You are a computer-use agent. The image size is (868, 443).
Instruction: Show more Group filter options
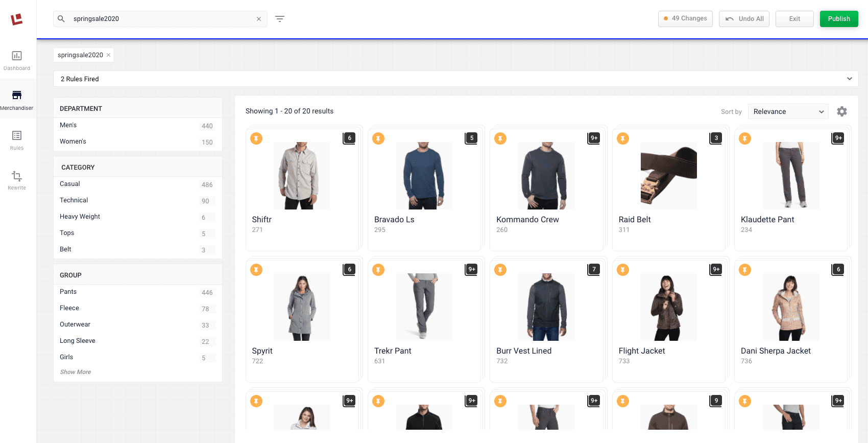[76, 372]
